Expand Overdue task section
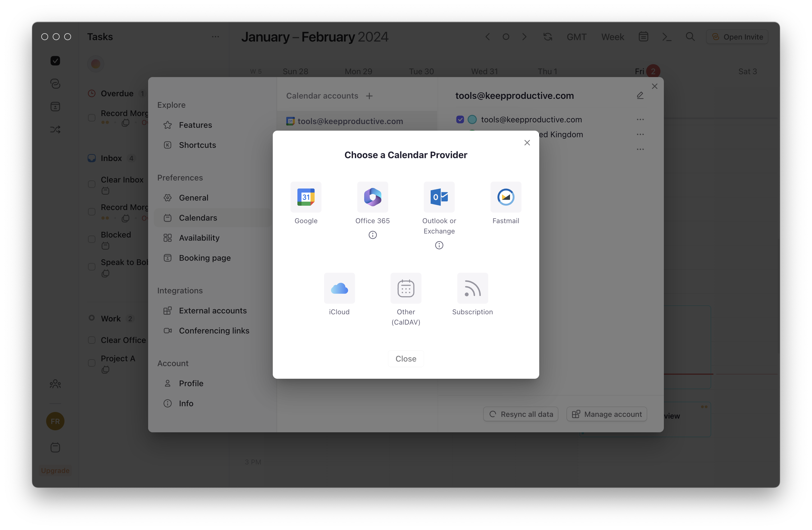Viewport: 812px width, 530px height. pos(117,93)
